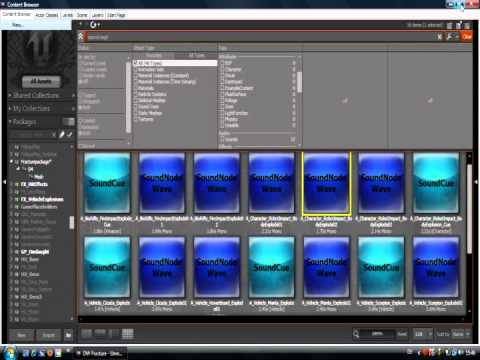The height and width of the screenshot is (360, 480).
Task: Collapse the Packages section
Action: click(x=24, y=122)
